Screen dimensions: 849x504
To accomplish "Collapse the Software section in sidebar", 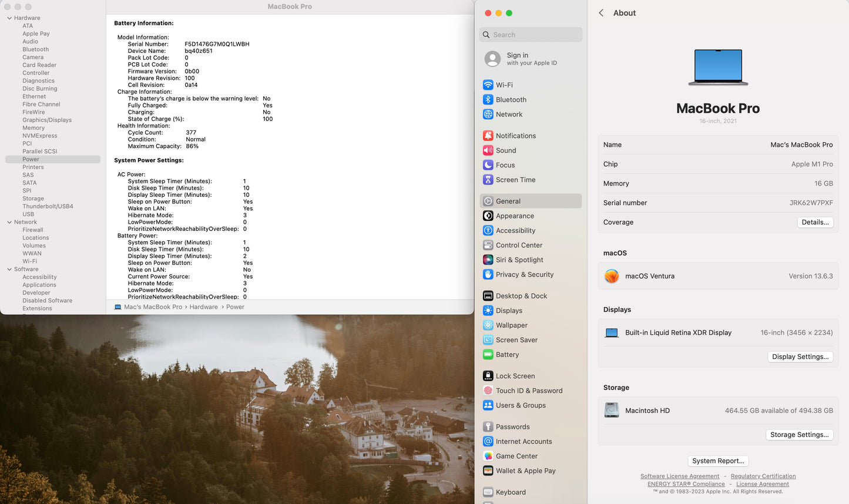I will 9,269.
